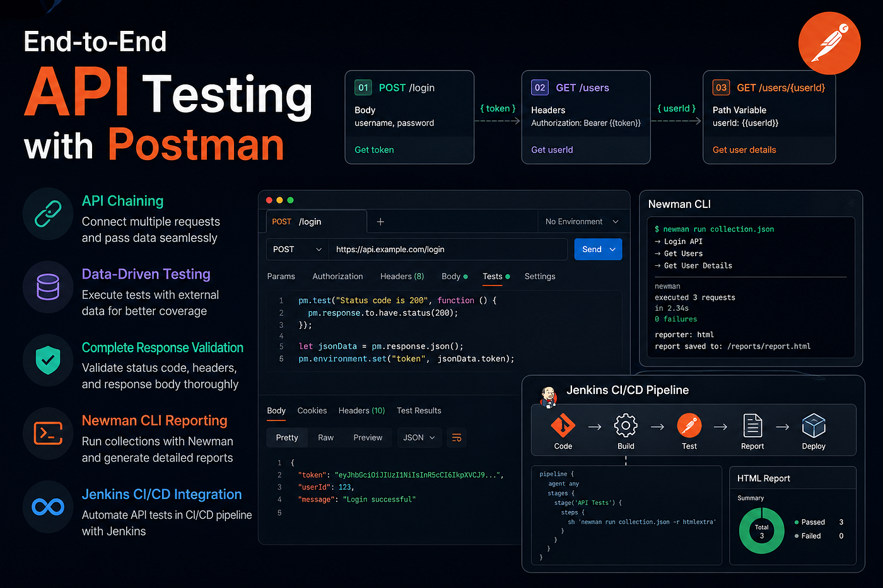The height and width of the screenshot is (588, 883).
Task: Click 'report saved to: /reports/report.html' line
Action: pos(733,347)
